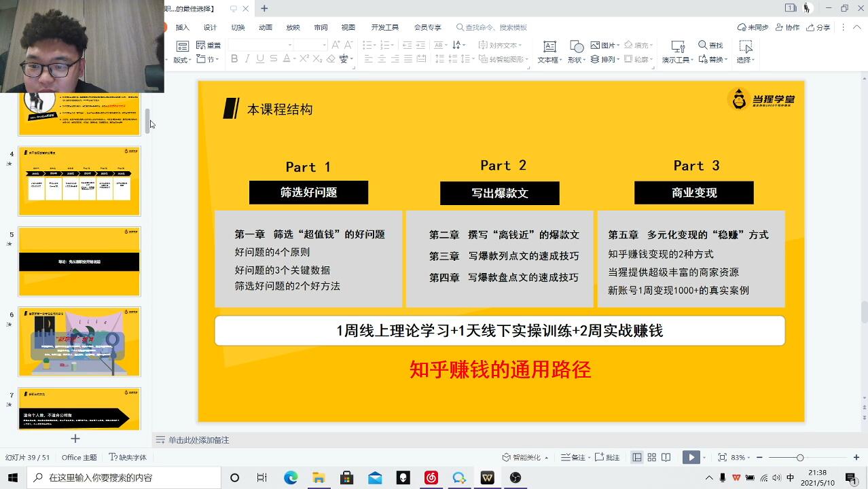868x489 pixels.
Task: Click zoom out minus button
Action: [759, 457]
